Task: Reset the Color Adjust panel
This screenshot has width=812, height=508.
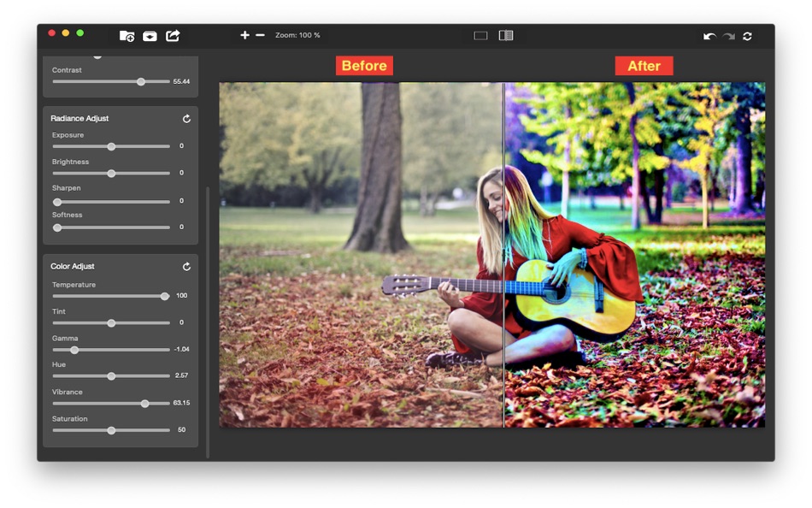Action: pyautogui.click(x=186, y=266)
